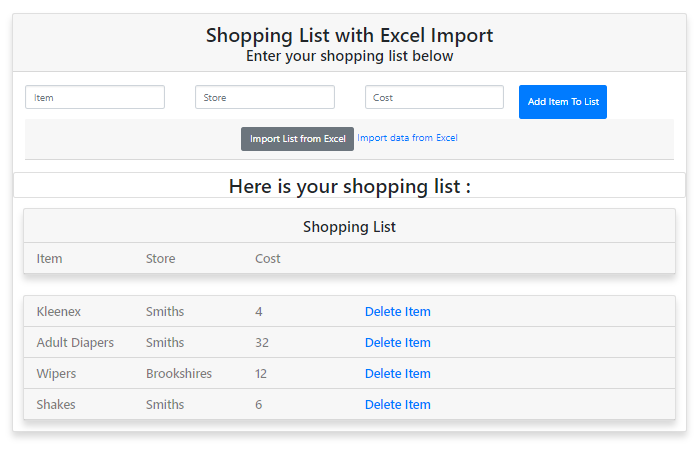Image resolution: width=700 pixels, height=450 pixels.
Task: Click the Item name input field
Action: (95, 97)
